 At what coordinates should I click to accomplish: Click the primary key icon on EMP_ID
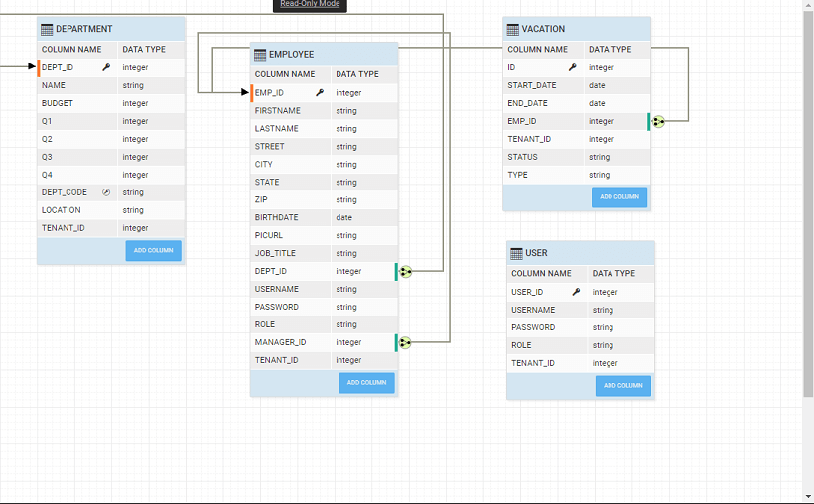(x=320, y=92)
